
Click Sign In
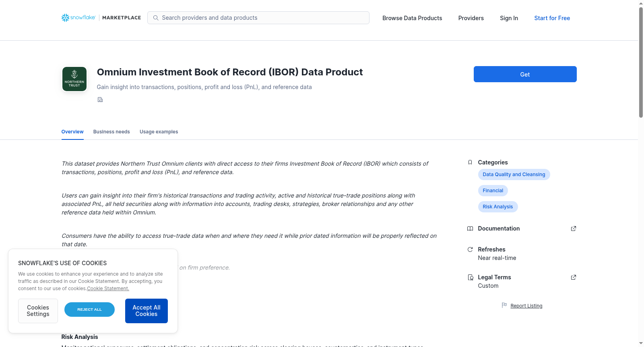(x=509, y=18)
